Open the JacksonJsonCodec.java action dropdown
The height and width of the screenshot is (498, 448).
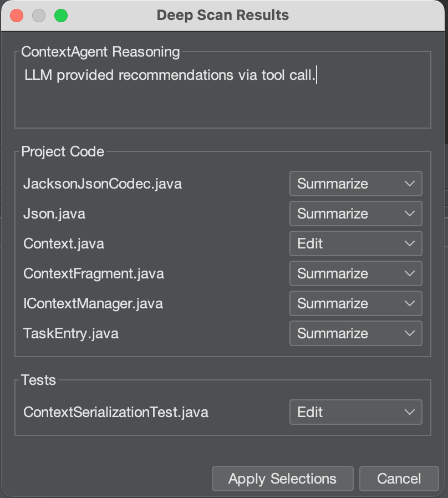pos(355,184)
